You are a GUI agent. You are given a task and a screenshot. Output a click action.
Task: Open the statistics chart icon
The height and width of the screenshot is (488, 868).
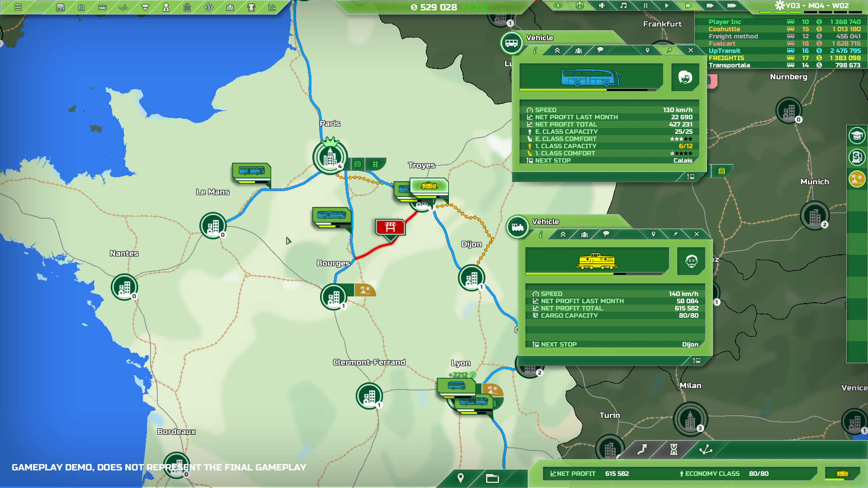272,7
